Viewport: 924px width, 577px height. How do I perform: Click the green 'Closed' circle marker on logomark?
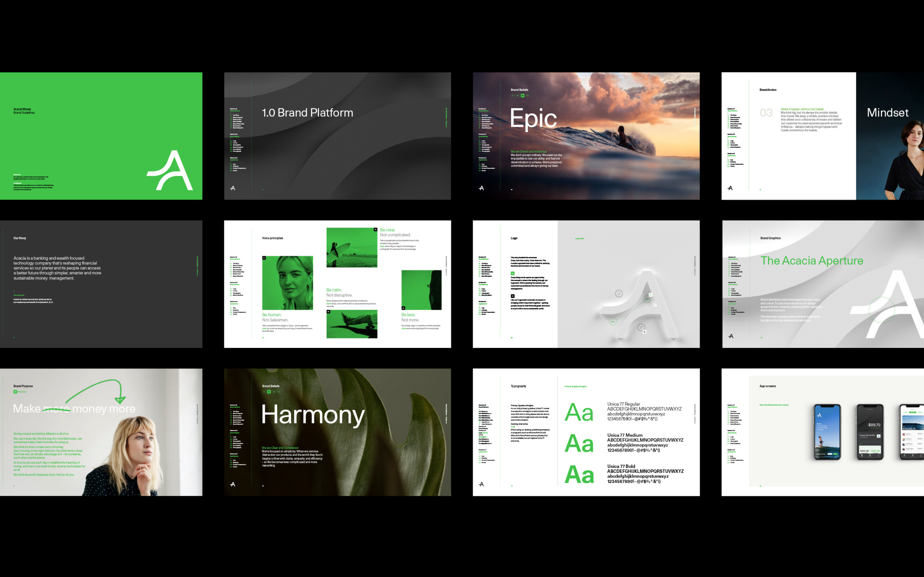click(x=647, y=299)
